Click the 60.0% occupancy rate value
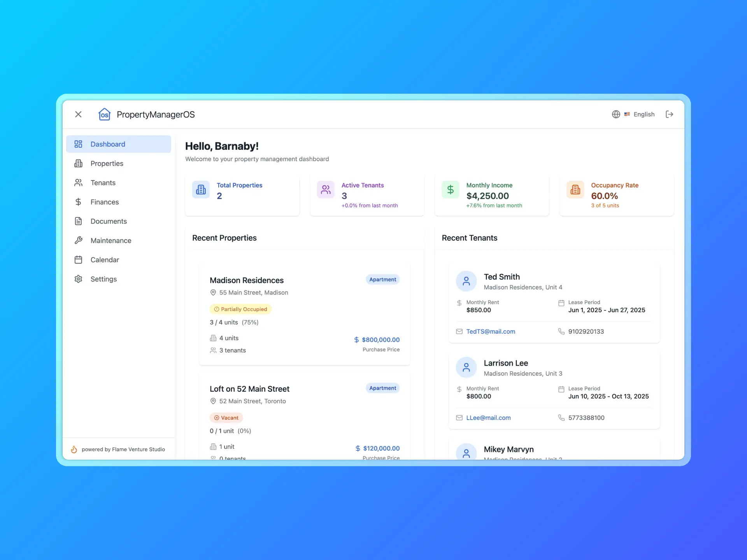Viewport: 747px width, 560px height. click(604, 196)
